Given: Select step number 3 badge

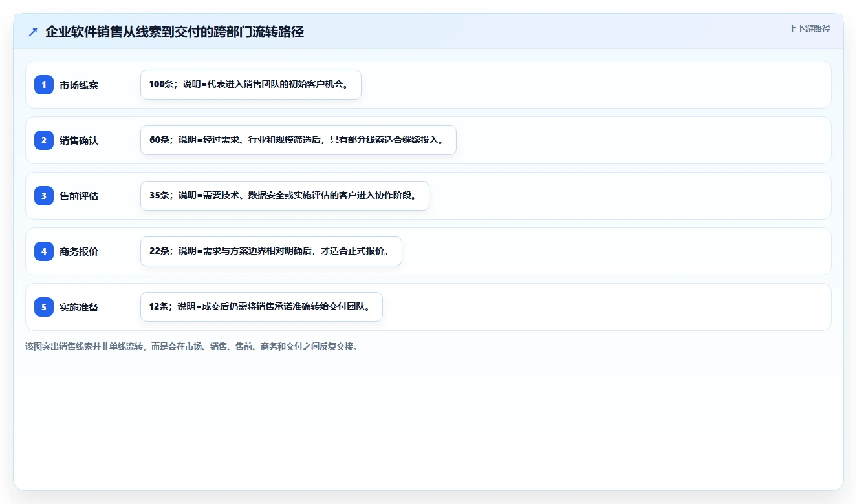Looking at the screenshot, I should point(44,196).
